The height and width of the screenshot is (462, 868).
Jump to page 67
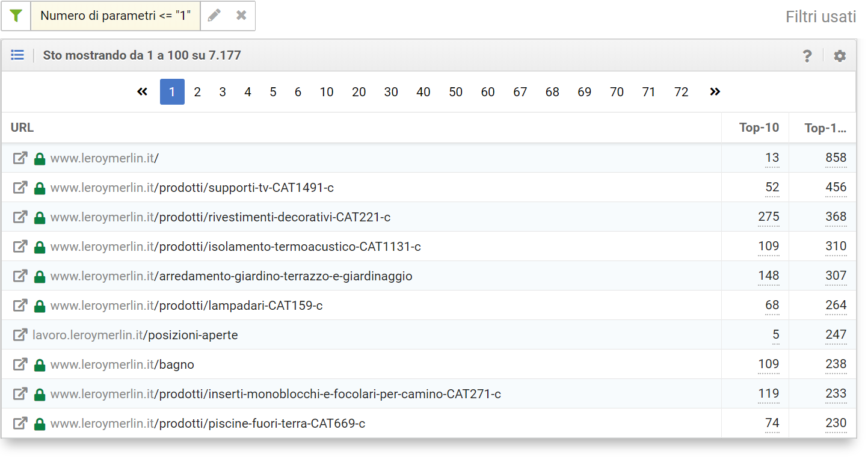[x=520, y=91]
